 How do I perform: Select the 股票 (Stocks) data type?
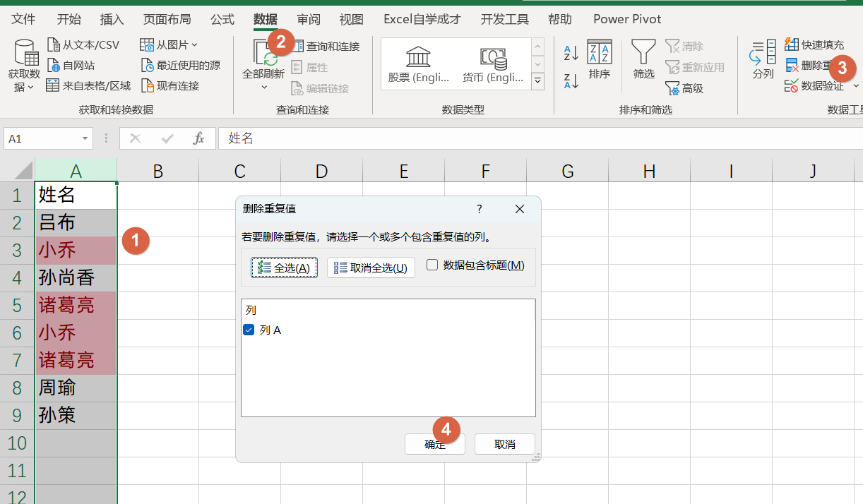pos(419,64)
